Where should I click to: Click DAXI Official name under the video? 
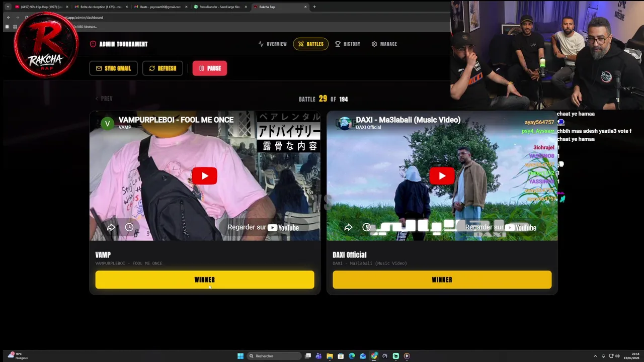[349, 255]
